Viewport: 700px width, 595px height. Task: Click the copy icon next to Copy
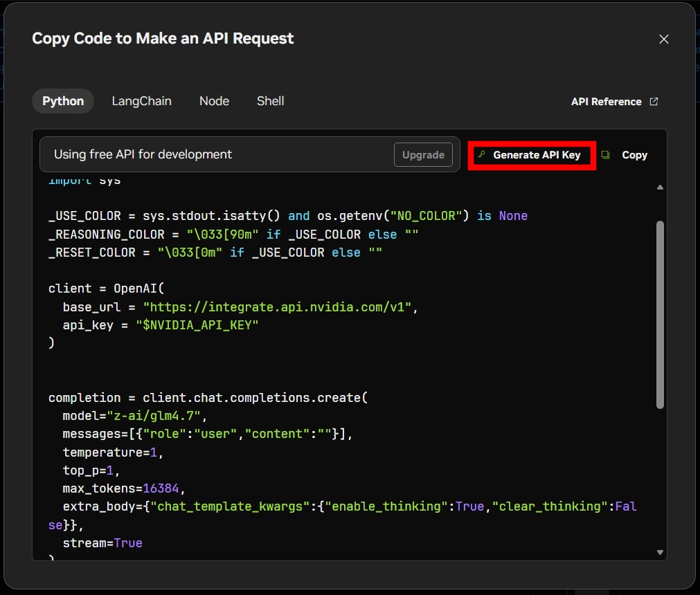point(605,155)
